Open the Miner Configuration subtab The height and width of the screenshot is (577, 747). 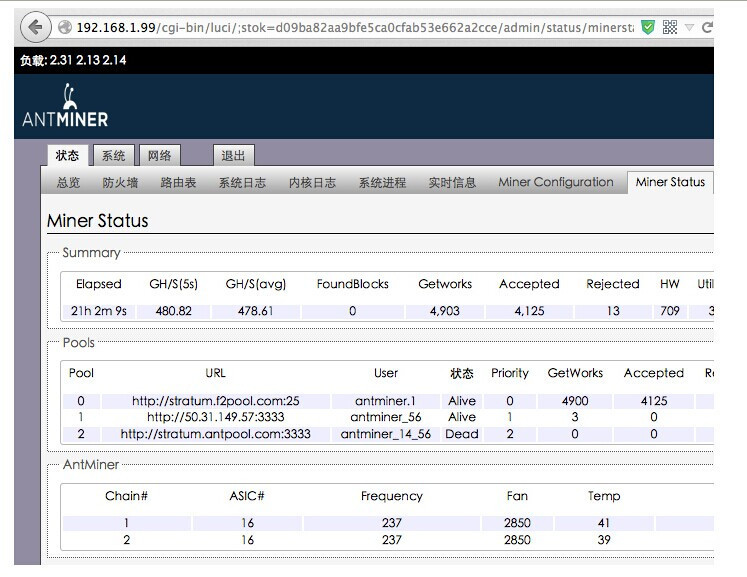coord(555,182)
